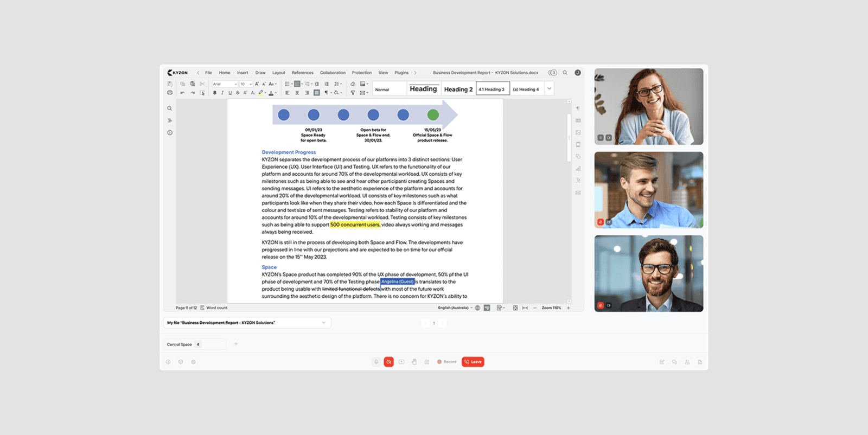Viewport: 868px width, 435px height.
Task: Click the fit to page icon
Action: click(515, 308)
